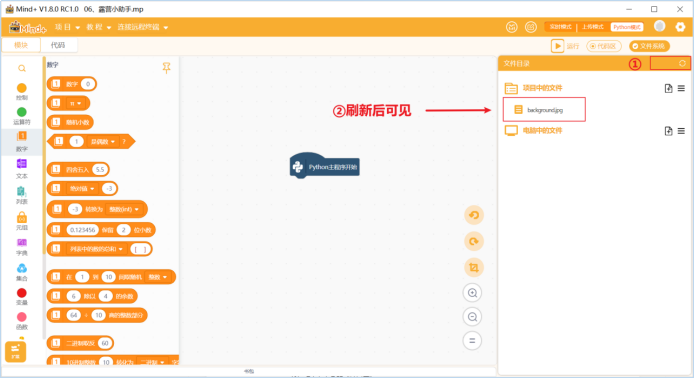This screenshot has width=695, height=379.
Task: Select the 变量 (Variables) category
Action: click(22, 297)
